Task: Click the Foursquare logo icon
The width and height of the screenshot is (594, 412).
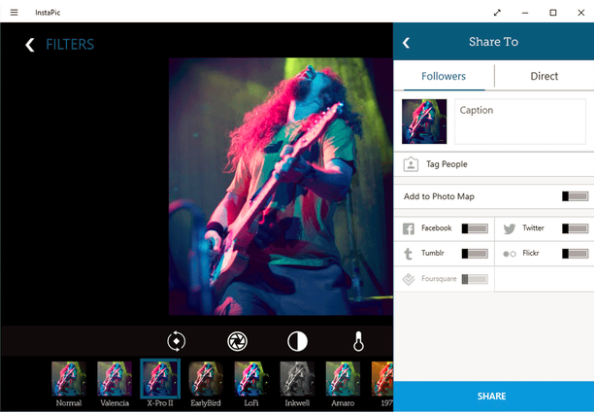Action: click(x=408, y=279)
